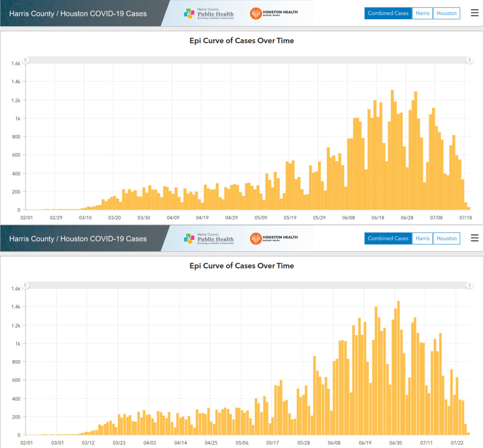Grab the left range handle on top chart

pos(26,60)
